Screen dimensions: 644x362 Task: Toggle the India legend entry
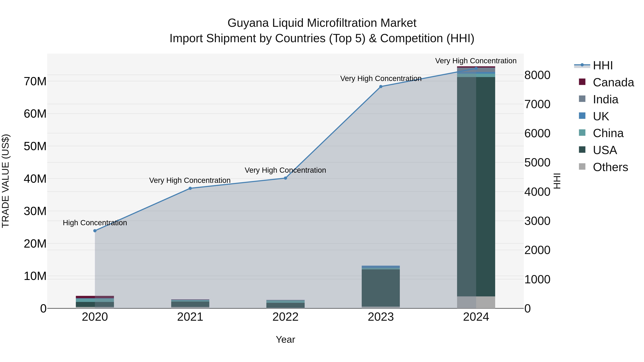click(x=599, y=99)
